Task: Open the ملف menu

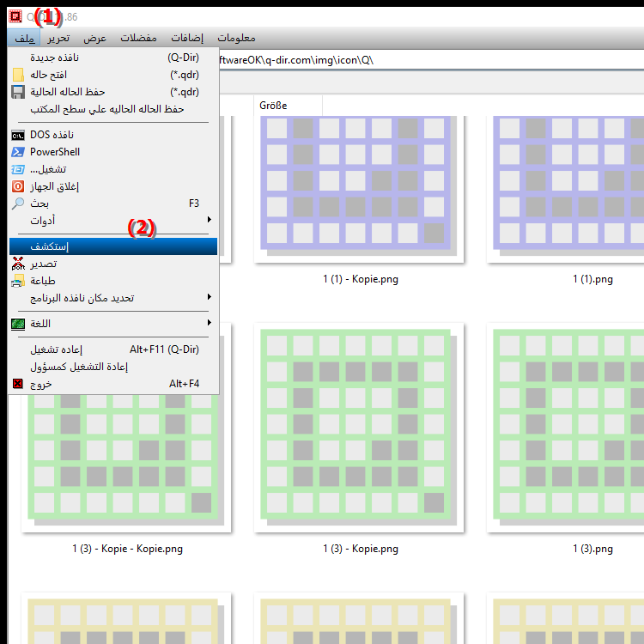Action: (24, 38)
